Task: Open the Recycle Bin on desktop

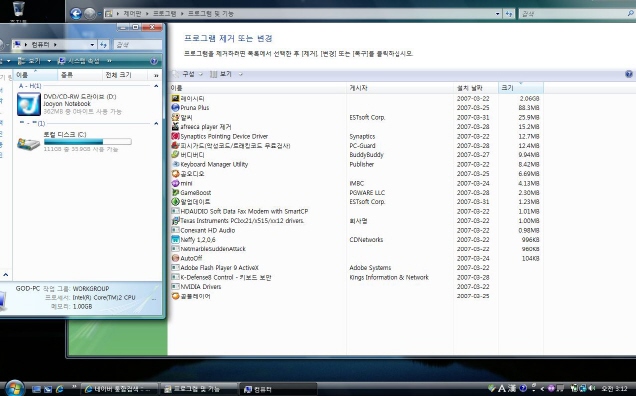Action: pyautogui.click(x=18, y=10)
